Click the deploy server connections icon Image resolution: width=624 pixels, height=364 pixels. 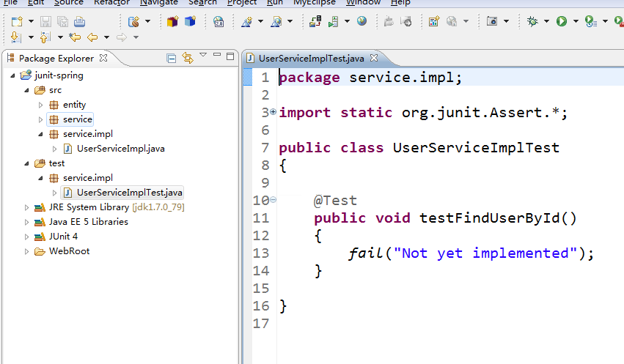point(315,21)
